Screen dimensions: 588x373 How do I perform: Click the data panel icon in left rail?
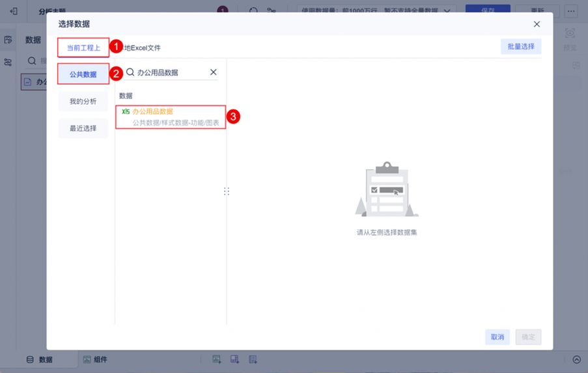(8, 39)
